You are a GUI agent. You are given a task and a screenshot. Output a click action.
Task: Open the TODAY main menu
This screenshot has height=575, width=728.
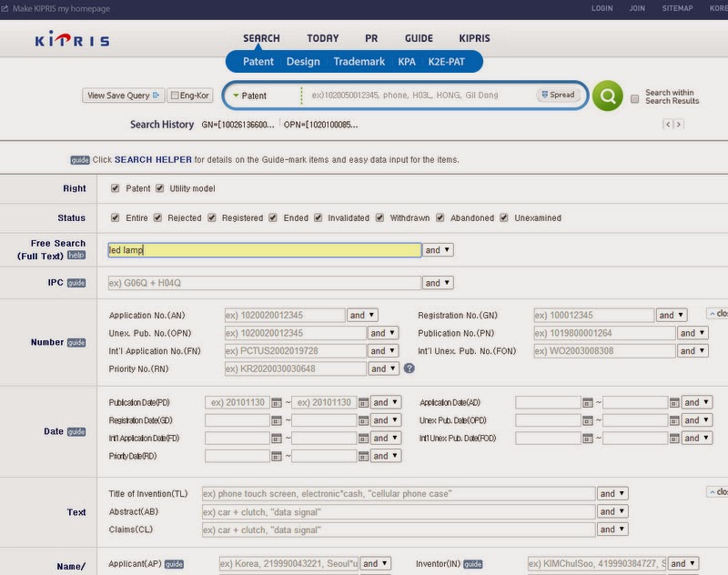tap(323, 38)
